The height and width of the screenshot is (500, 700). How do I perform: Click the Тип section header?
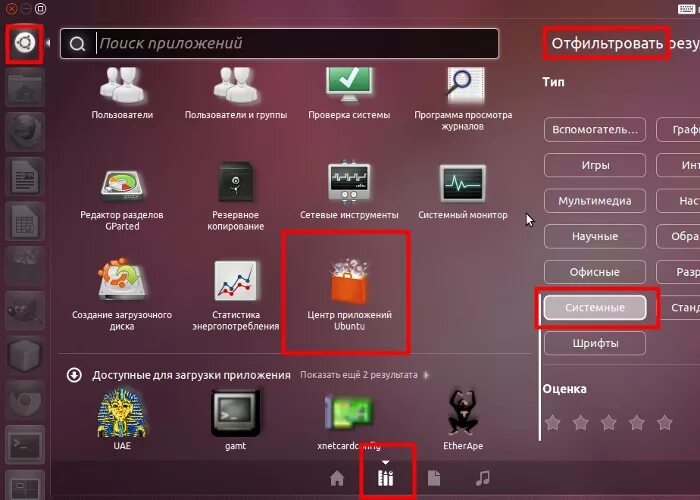[554, 82]
